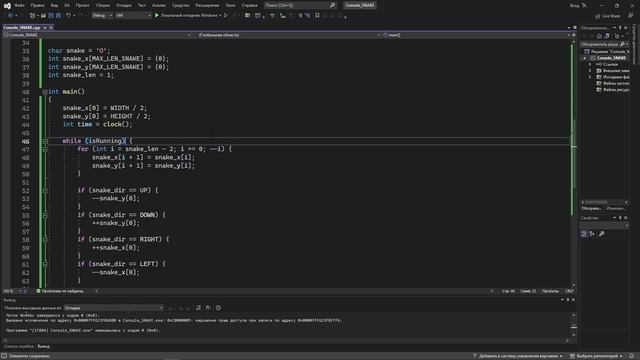
Task: Pin the Output panel auto-hide
Action: (x=567, y=300)
